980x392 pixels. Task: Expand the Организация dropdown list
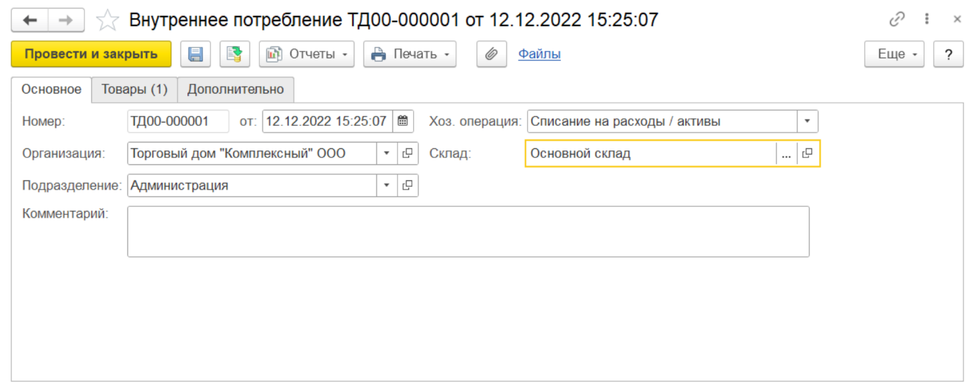click(x=386, y=154)
